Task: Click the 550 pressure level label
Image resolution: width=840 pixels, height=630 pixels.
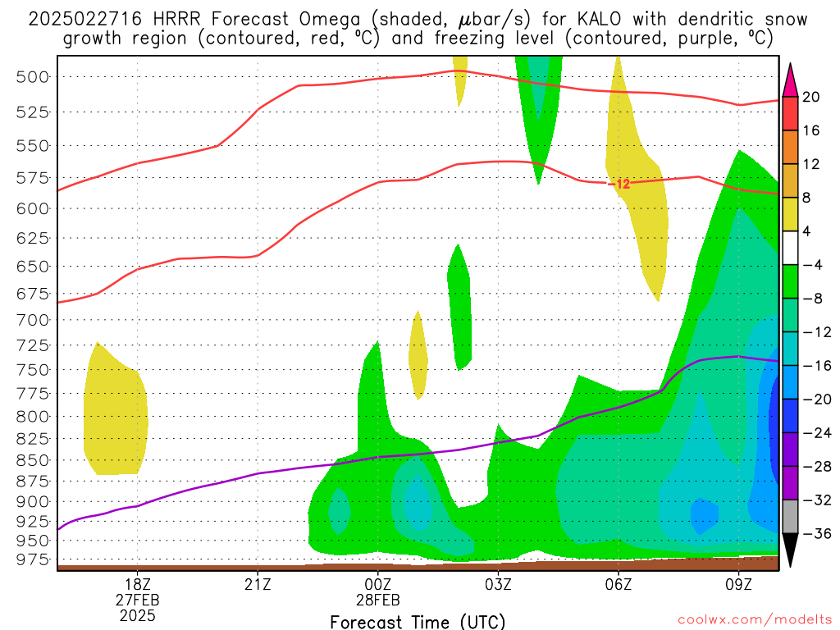Action: coord(32,146)
